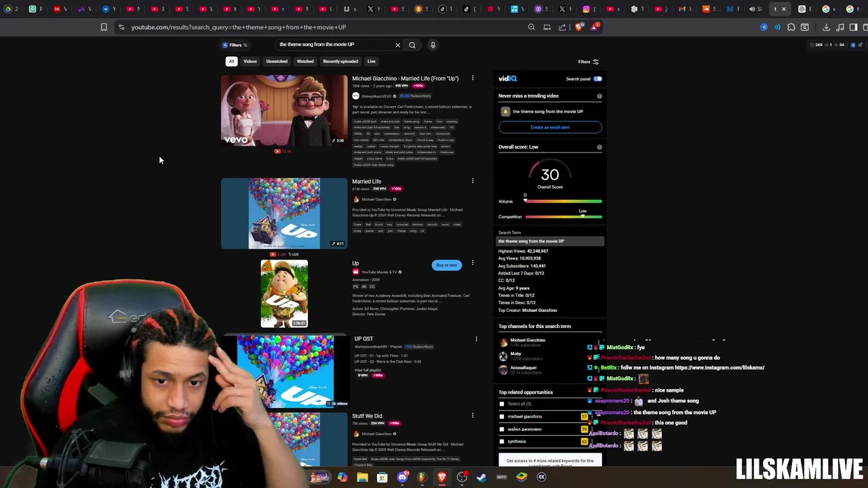Click the Volume score slider bar
The image size is (868, 488).
click(x=563, y=201)
